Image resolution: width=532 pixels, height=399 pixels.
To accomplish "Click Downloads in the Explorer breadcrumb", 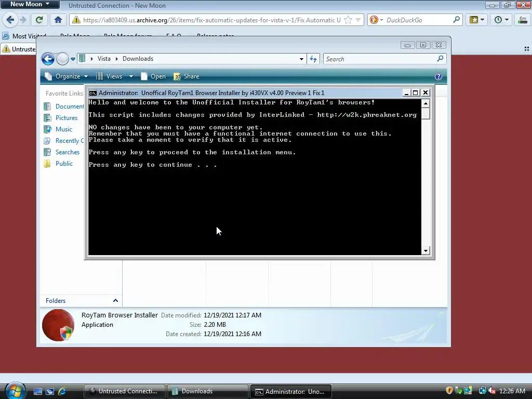I will tap(138, 59).
